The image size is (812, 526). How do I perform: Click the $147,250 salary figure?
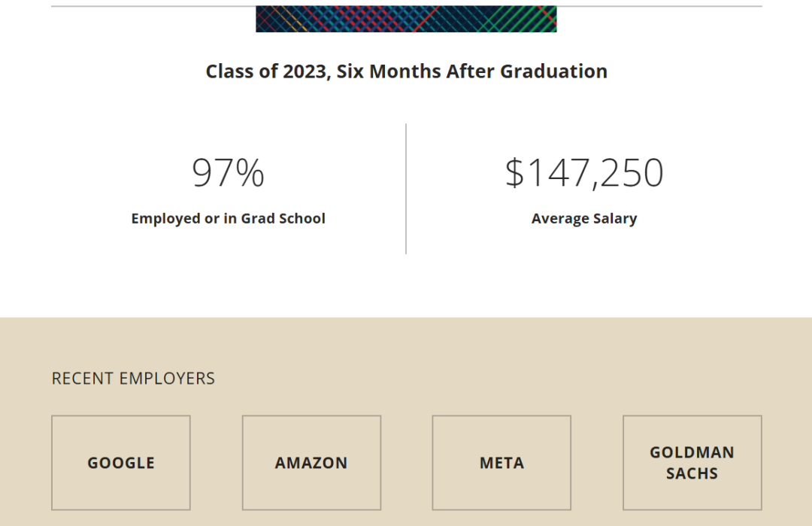click(584, 172)
